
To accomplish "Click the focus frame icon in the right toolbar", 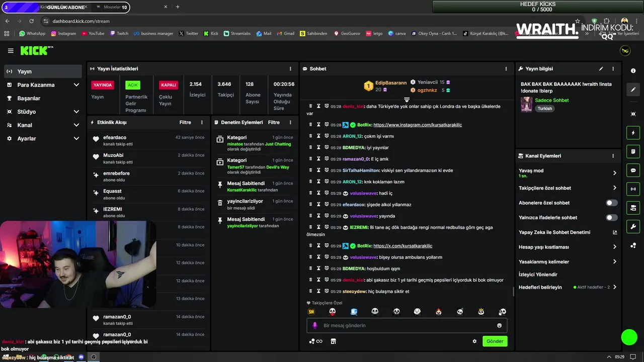I will [x=633, y=114].
